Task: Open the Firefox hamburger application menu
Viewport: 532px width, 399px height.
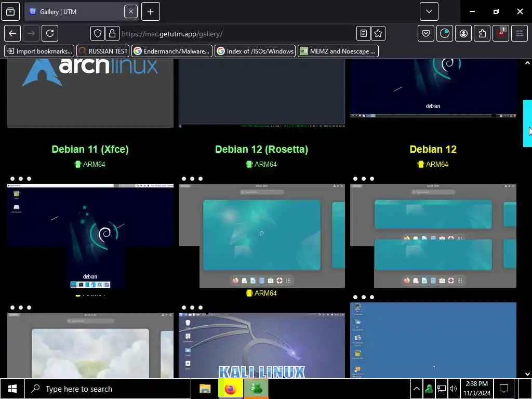Action: pos(520,33)
